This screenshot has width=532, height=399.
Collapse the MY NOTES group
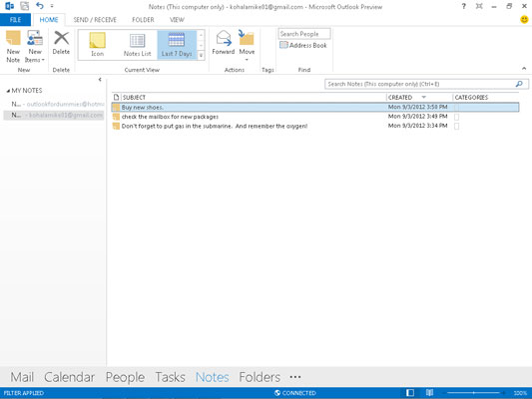point(8,91)
